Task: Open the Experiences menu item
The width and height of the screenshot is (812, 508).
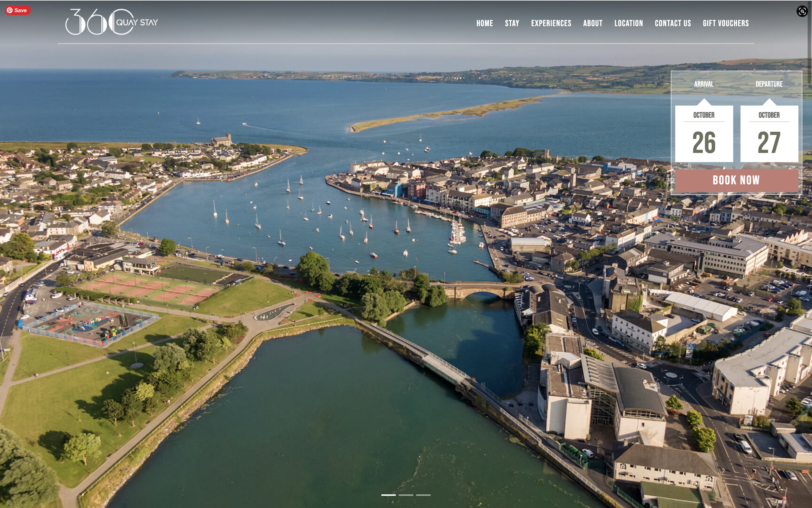Action: pyautogui.click(x=551, y=23)
